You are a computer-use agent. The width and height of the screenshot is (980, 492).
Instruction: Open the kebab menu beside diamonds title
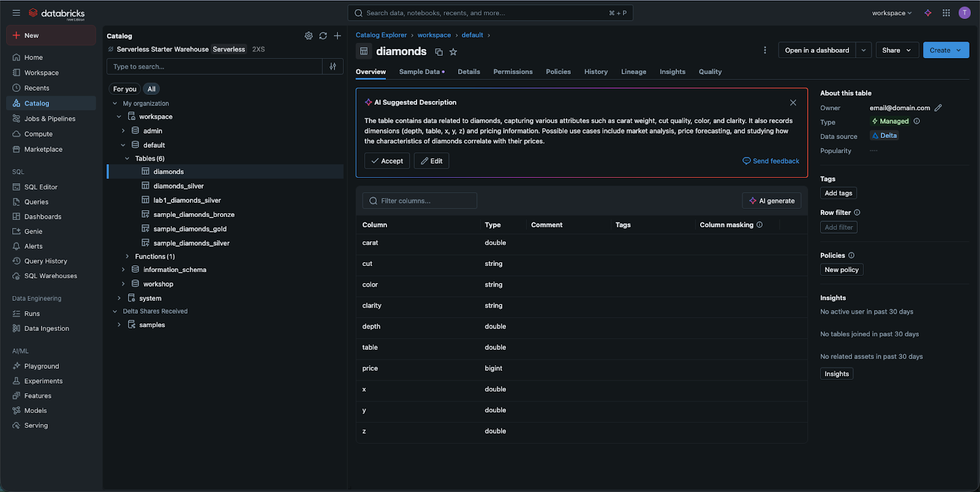tap(764, 50)
